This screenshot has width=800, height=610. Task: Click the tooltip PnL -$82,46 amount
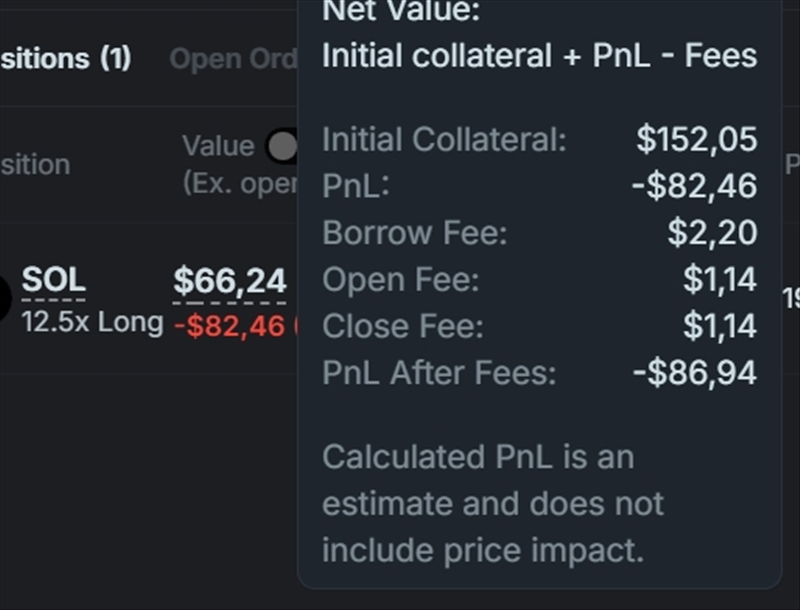point(694,186)
